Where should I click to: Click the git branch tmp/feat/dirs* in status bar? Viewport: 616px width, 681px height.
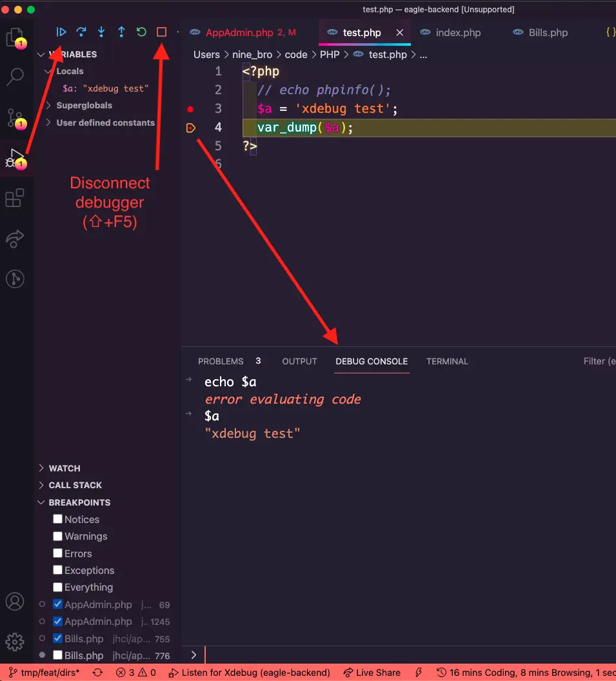click(44, 673)
